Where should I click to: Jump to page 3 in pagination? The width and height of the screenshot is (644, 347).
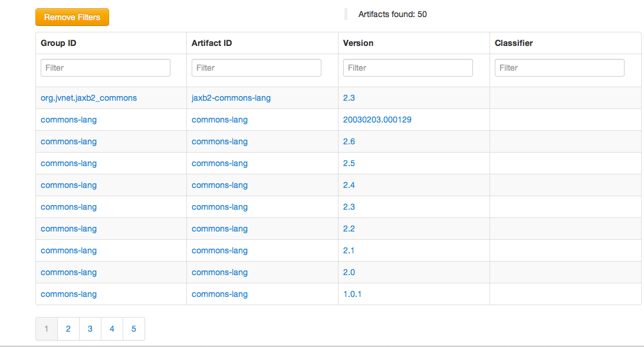click(90, 329)
